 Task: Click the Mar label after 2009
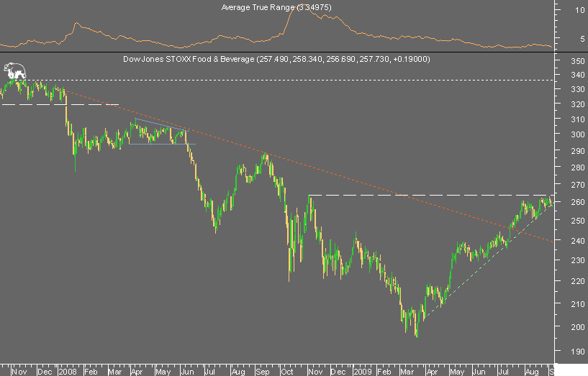pyautogui.click(x=407, y=372)
